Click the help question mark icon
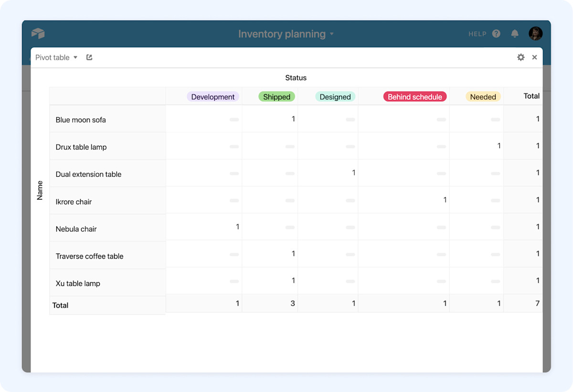Screen dimensions: 573x392 pos(496,33)
